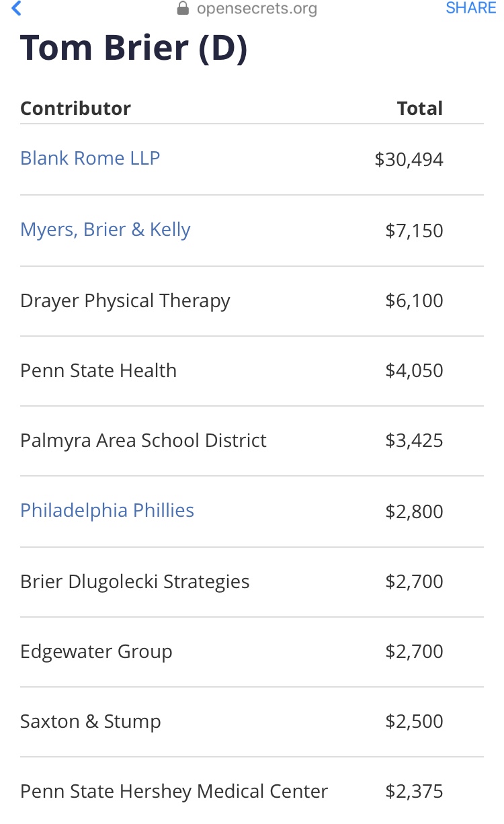Select the $2,800 Phillies total
The height and width of the screenshot is (824, 504).
point(414,511)
